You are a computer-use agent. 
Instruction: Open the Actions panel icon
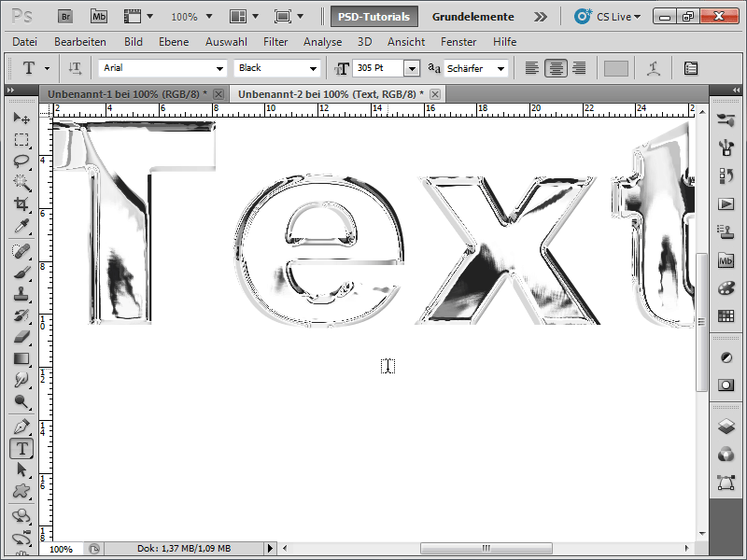point(726,204)
